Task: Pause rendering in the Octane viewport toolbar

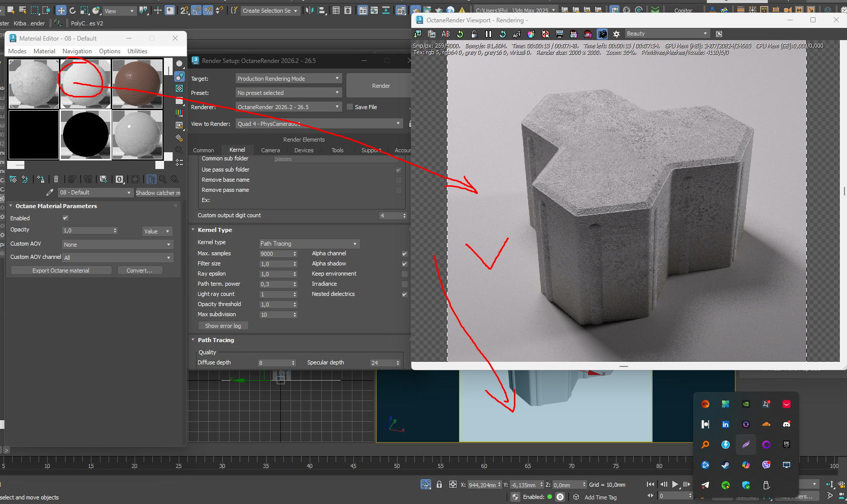Action: [488, 34]
